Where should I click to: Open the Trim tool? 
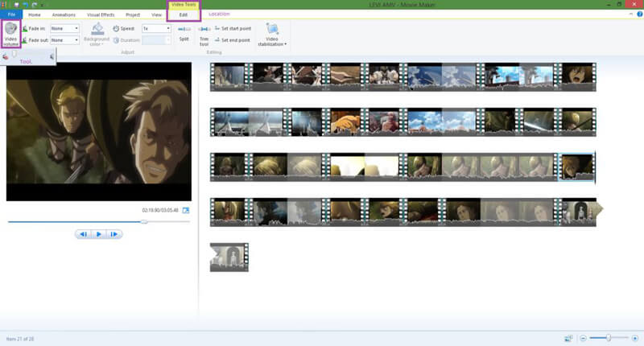[x=204, y=35]
